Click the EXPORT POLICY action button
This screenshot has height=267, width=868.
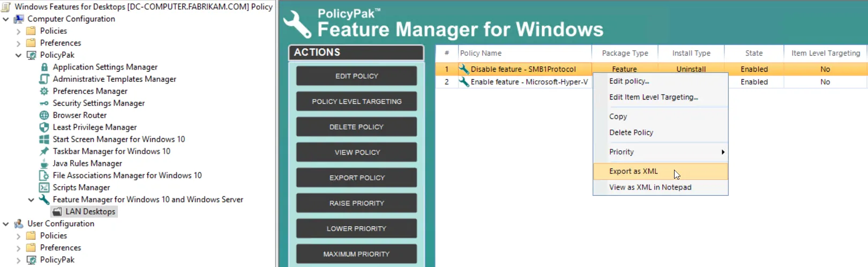click(x=356, y=178)
